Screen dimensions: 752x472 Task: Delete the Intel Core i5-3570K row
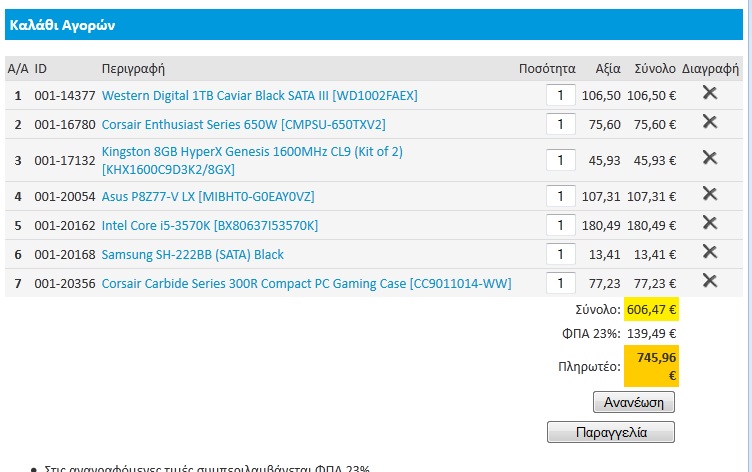(710, 223)
